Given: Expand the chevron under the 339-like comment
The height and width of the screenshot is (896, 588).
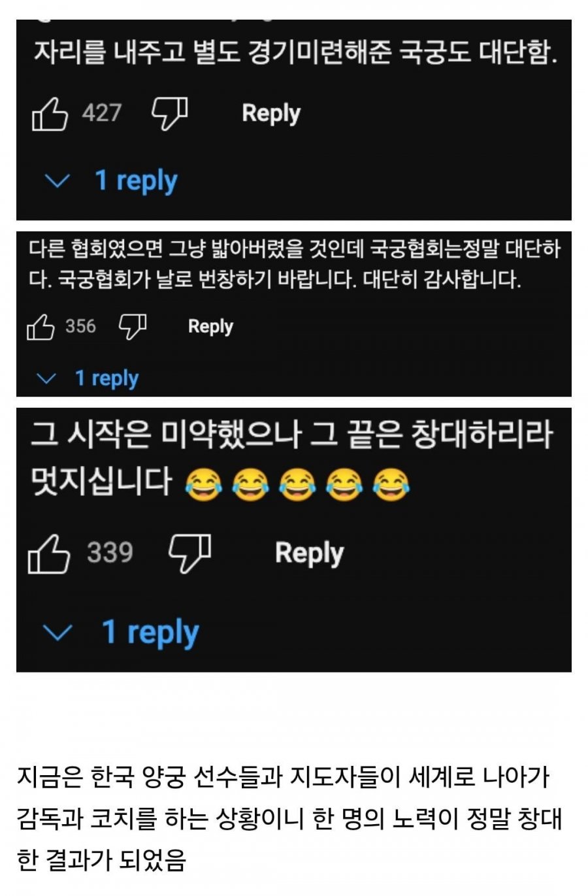Looking at the screenshot, I should pyautogui.click(x=57, y=633).
